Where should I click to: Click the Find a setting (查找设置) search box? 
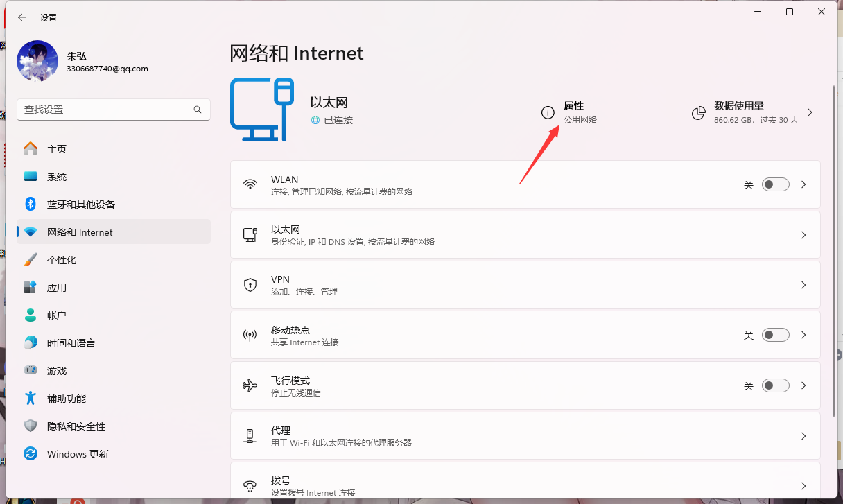tap(104, 110)
